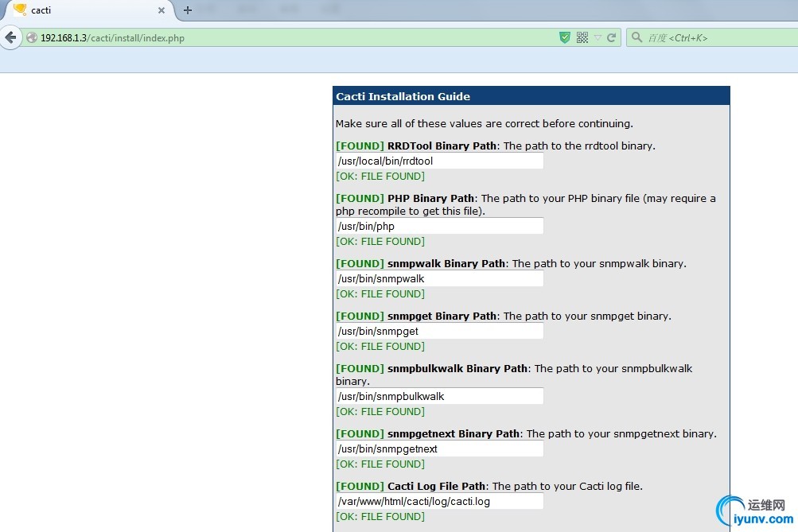The width and height of the screenshot is (798, 532).
Task: Edit the snmpget binary path field
Action: tap(439, 331)
